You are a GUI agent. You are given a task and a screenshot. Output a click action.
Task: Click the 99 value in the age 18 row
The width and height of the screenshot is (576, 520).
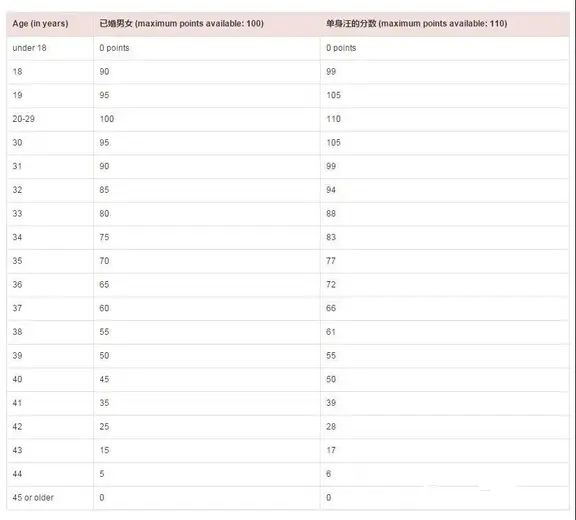[x=331, y=72]
